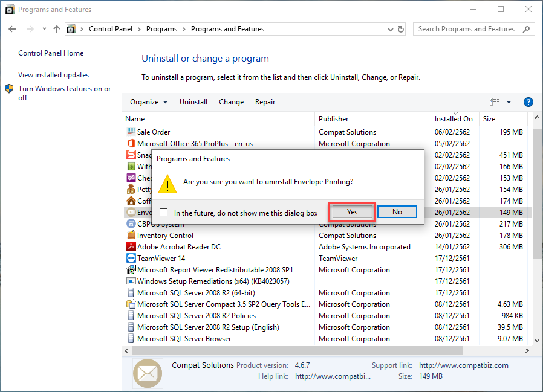
Task: Click Uninstall in the toolbar
Action: coord(193,102)
